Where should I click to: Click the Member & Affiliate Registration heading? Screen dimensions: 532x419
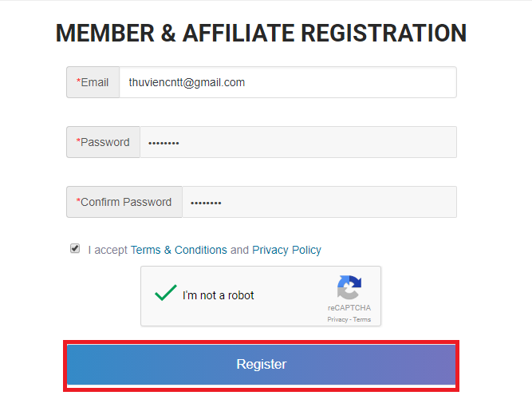[262, 34]
